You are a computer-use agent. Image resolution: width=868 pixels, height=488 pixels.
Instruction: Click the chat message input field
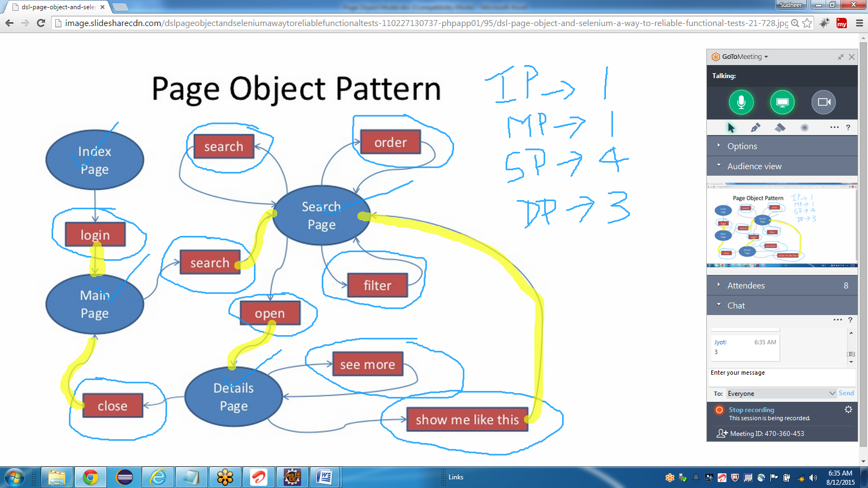(x=781, y=377)
